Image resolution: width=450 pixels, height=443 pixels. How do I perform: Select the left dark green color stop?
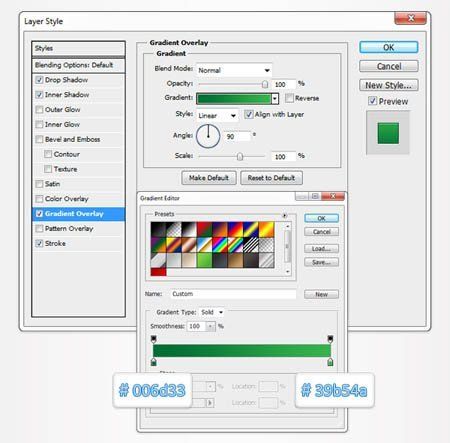(x=154, y=362)
